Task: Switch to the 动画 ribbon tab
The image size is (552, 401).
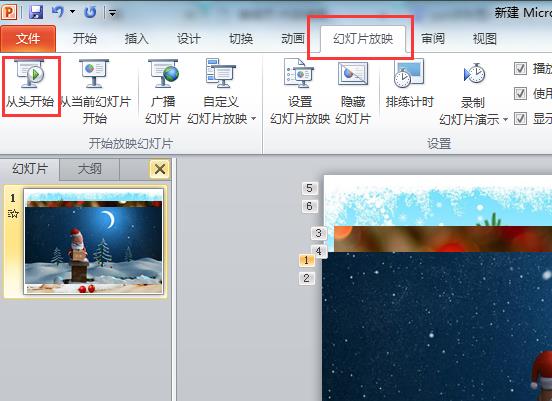Action: point(293,38)
